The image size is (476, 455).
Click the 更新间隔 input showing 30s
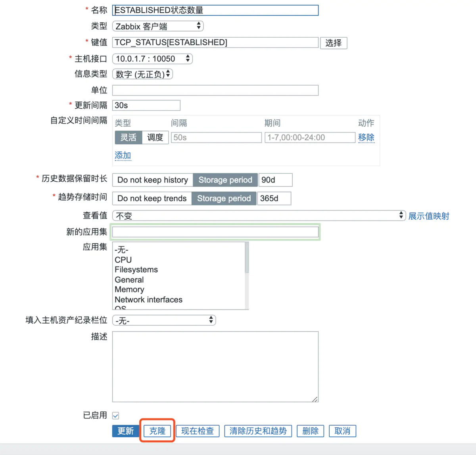pyautogui.click(x=146, y=105)
